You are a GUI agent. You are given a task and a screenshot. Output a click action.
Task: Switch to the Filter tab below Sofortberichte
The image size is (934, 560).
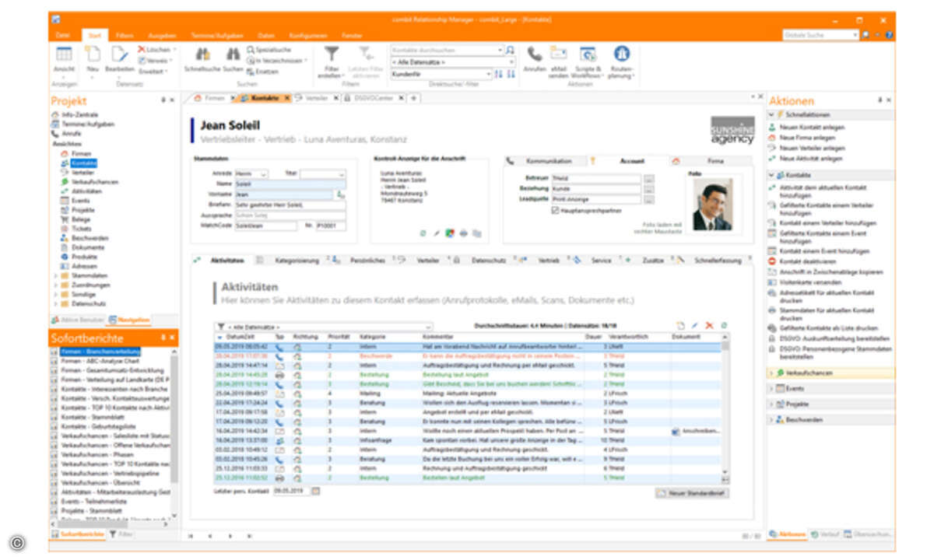coord(120,534)
